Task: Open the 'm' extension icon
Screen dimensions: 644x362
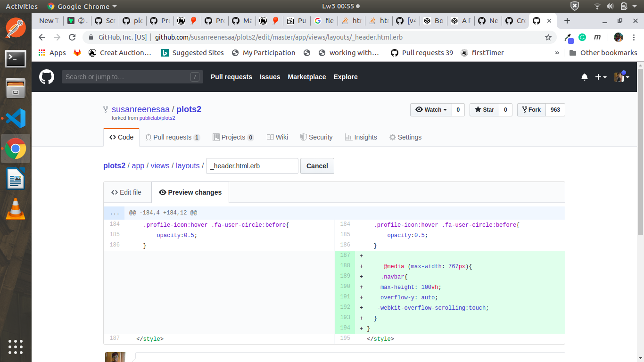Action: (x=597, y=37)
